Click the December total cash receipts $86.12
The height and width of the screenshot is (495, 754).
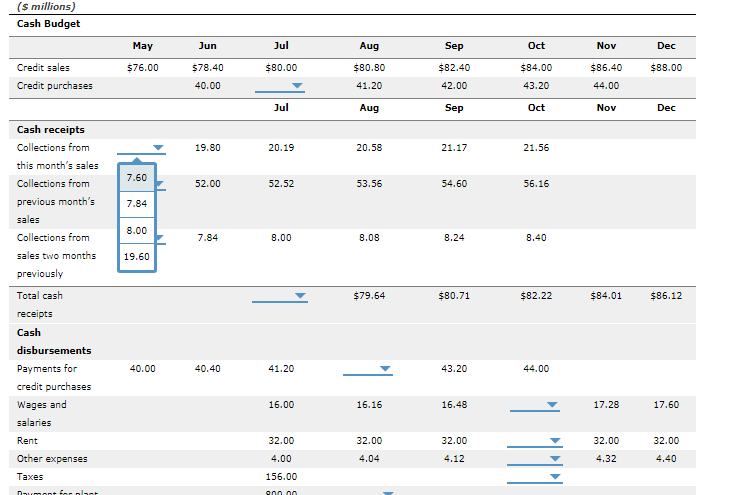[x=666, y=296]
